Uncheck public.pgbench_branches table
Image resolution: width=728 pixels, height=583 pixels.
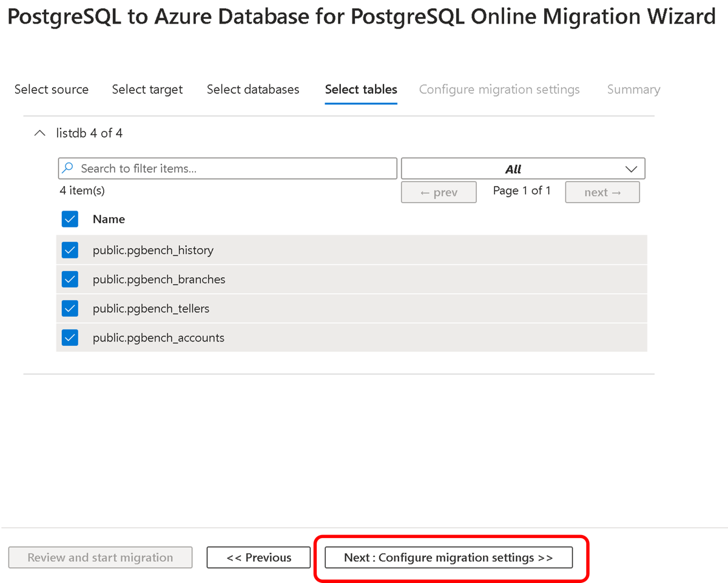(70, 279)
